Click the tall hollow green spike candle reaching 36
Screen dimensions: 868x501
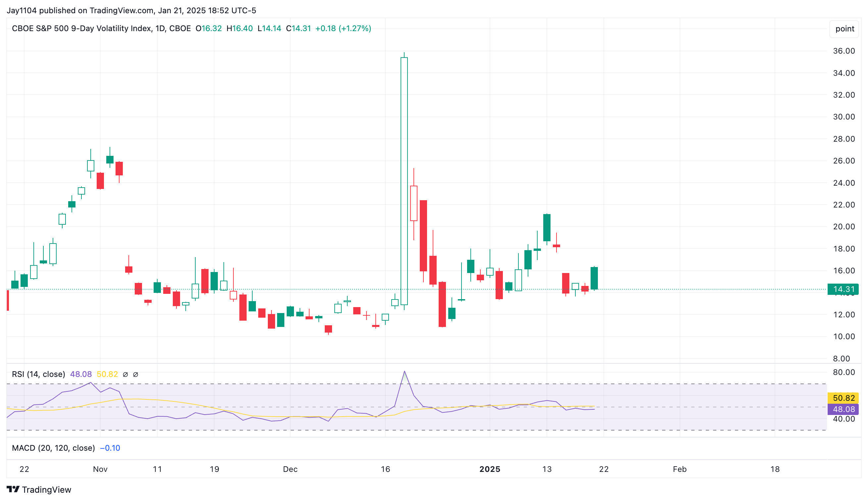404,181
